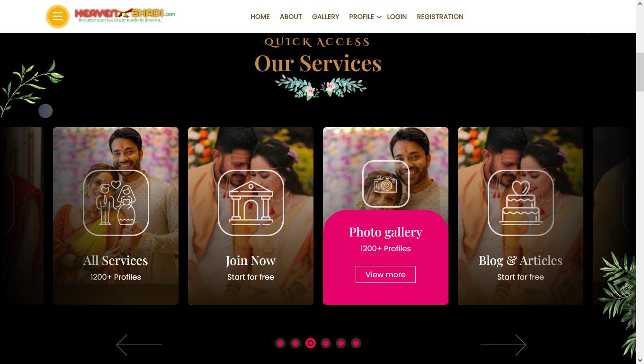Advance carousel with the right arrow
Screen dimensions: 644x364
click(x=503, y=345)
